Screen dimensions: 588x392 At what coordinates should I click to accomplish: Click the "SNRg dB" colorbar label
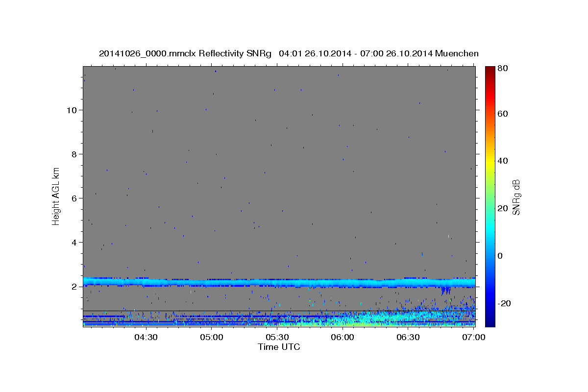pos(515,197)
